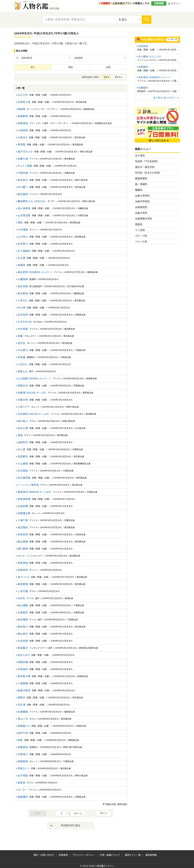Open 渡辺莉奈(日向坂46:メンバー) list entry

coord(35,272)
